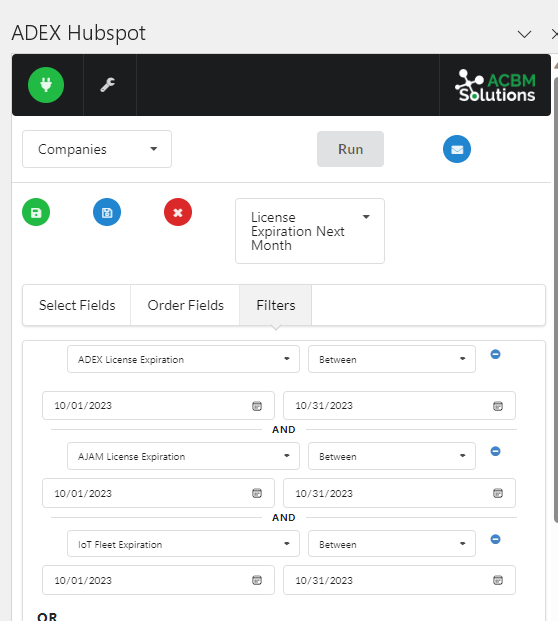Click IoT Fleet start date field
The height and width of the screenshot is (621, 558).
[x=158, y=580]
